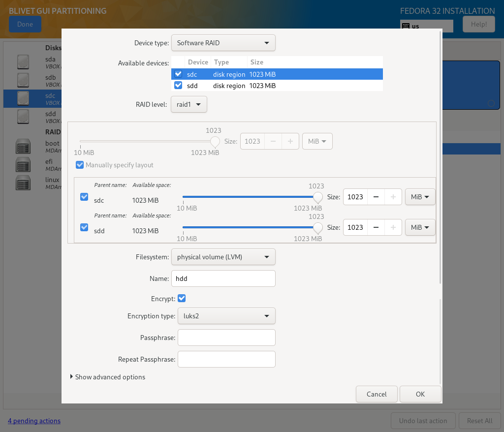The image size is (504, 432).
Task: Click into the Passphrase field
Action: [x=226, y=338]
